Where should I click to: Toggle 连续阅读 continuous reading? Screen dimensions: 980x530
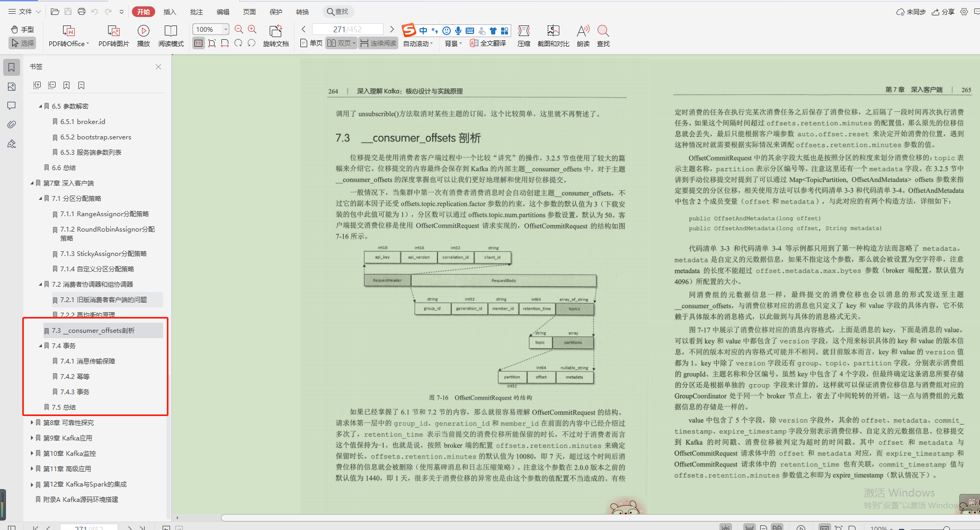coord(379,43)
